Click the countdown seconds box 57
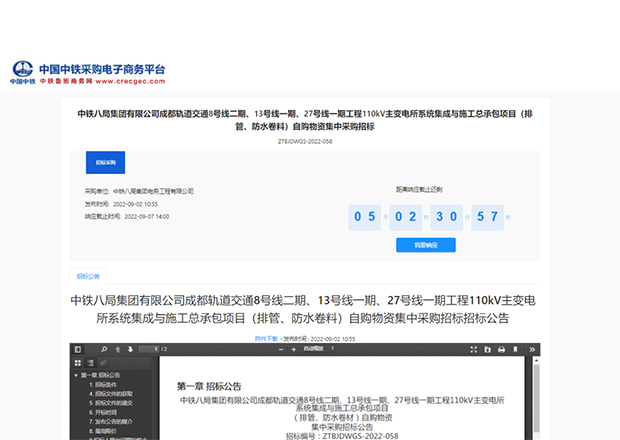620x440 pixels. click(x=488, y=217)
